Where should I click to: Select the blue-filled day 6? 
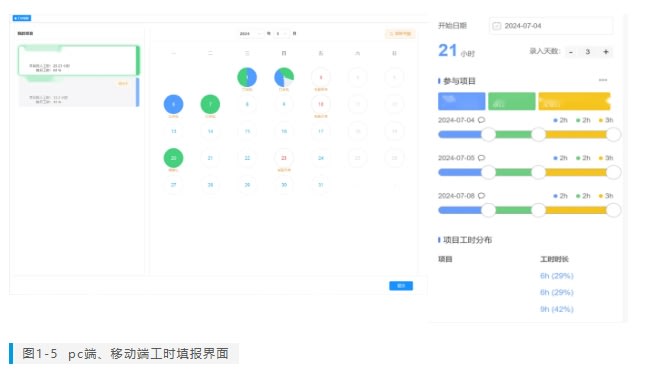click(174, 104)
